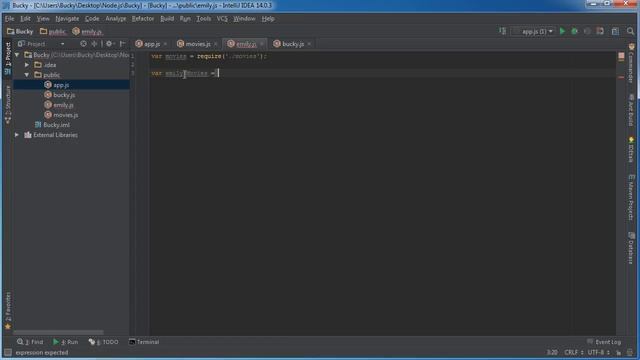Open the Run tool window
The image size is (640, 360).
[65, 342]
